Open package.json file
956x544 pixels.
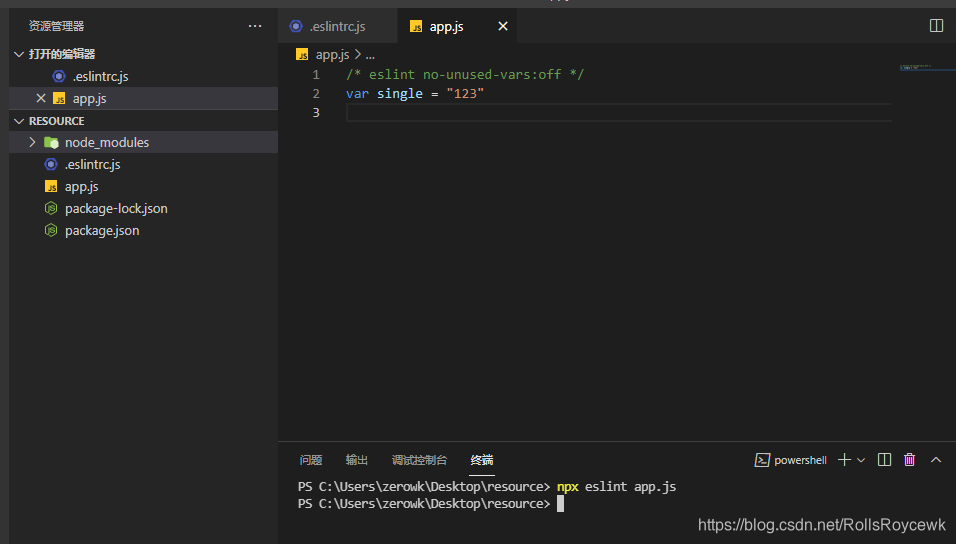pos(143,231)
